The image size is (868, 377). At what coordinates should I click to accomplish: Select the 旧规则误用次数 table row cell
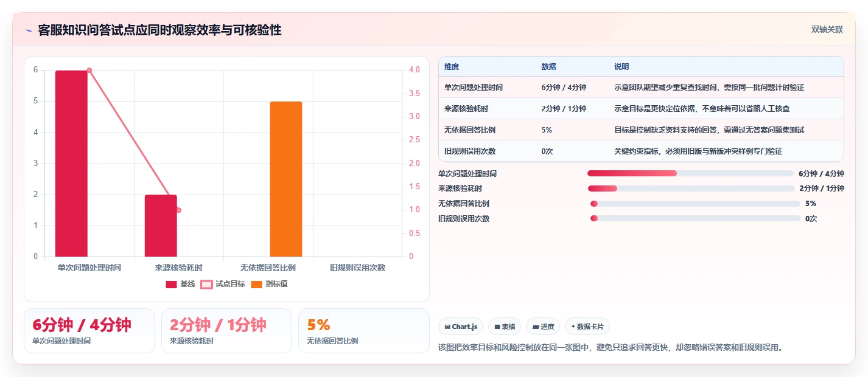(x=470, y=151)
